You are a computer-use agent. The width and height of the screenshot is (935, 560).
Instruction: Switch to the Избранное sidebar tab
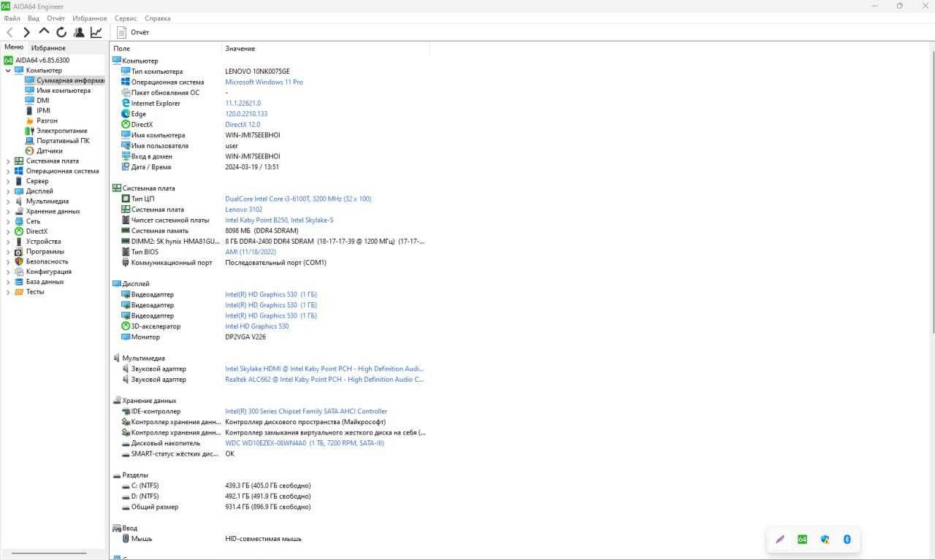point(48,48)
